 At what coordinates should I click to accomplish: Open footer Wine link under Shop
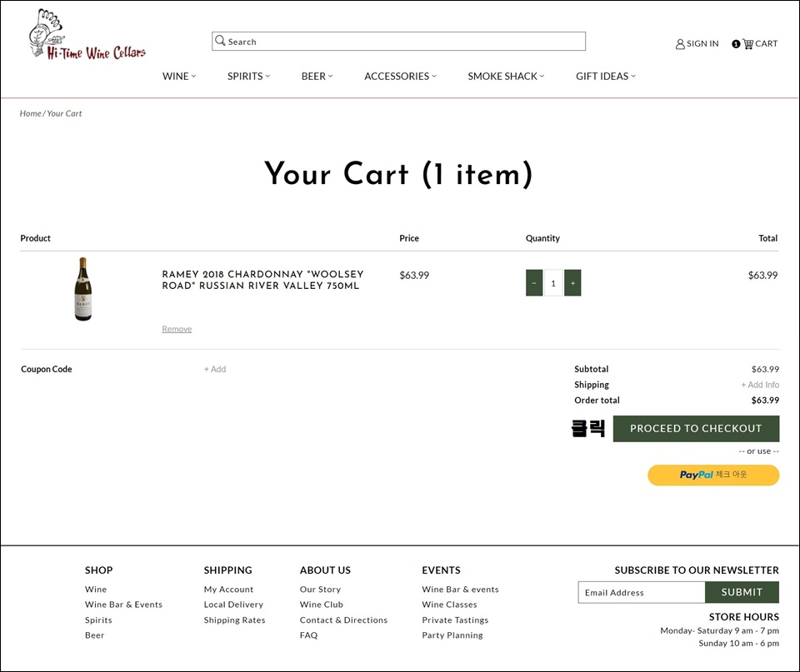click(x=96, y=590)
